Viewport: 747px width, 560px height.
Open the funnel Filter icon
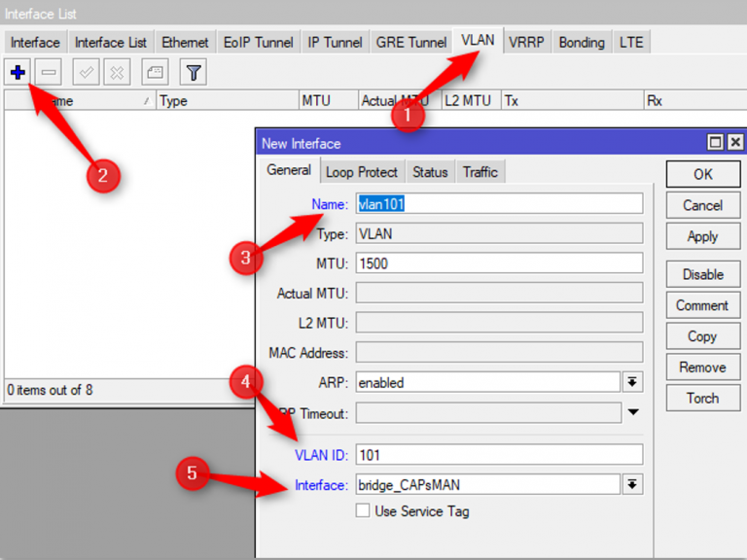pos(194,72)
